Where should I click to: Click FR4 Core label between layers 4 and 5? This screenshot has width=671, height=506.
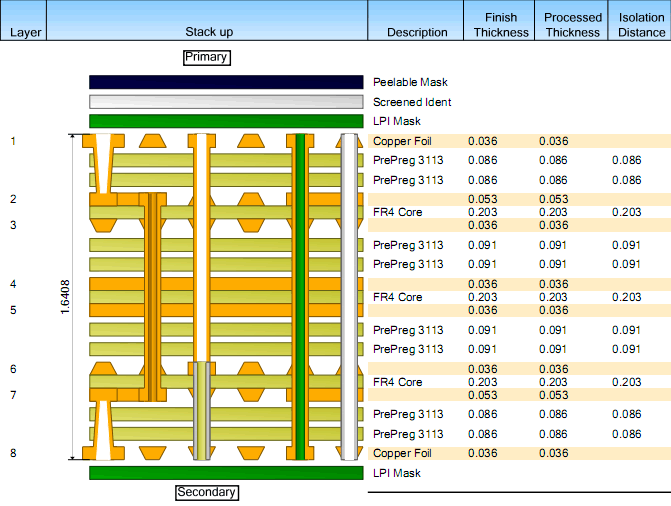397,297
